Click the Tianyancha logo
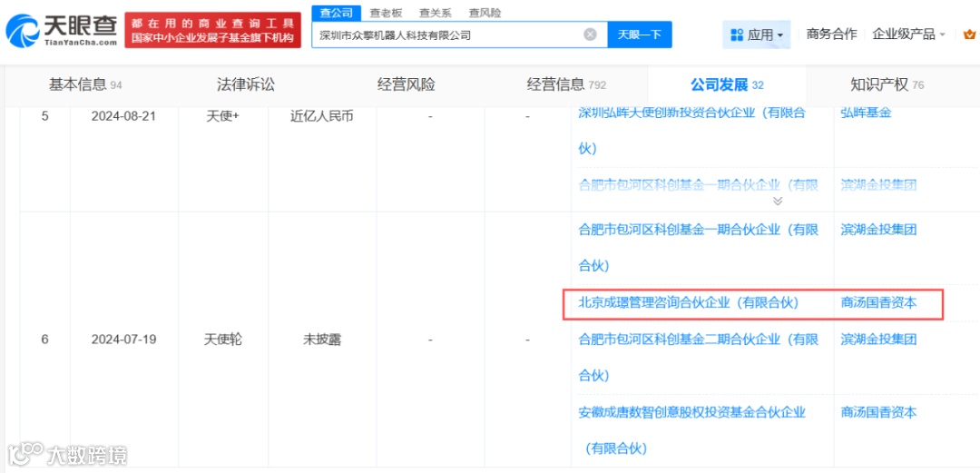980x473 pixels. (x=62, y=29)
